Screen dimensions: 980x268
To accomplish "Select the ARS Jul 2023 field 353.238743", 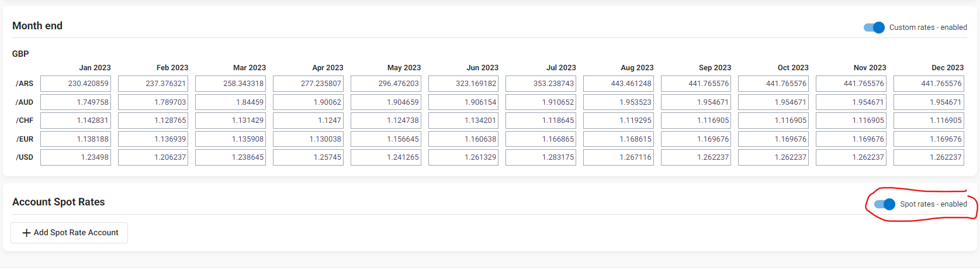I will click(x=541, y=84).
